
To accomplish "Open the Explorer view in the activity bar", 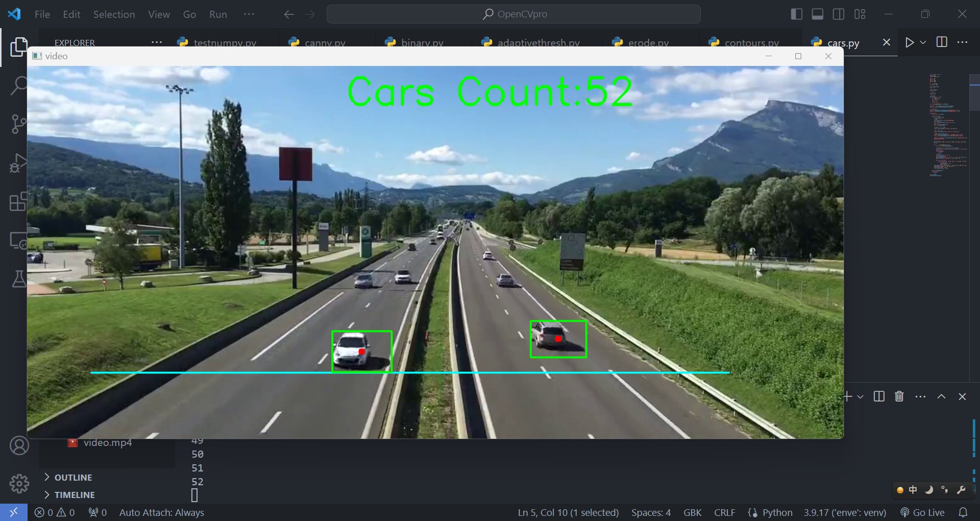I will click(19, 47).
